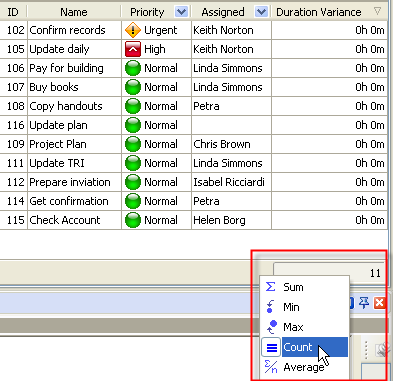Click green Normal icon for Project Plan
Screen dimensions: 393x381
(133, 144)
